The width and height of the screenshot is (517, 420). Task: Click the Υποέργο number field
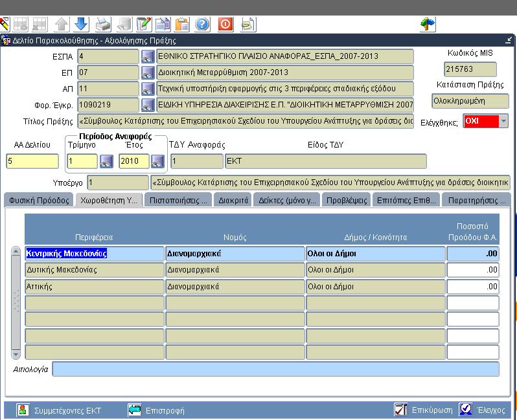click(118, 182)
